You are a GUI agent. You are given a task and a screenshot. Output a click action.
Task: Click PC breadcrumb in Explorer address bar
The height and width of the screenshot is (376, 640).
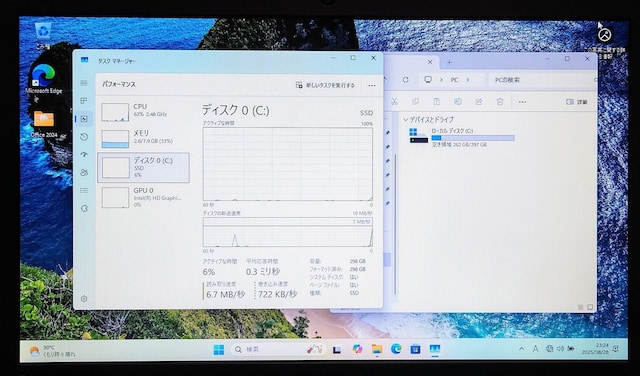point(454,80)
